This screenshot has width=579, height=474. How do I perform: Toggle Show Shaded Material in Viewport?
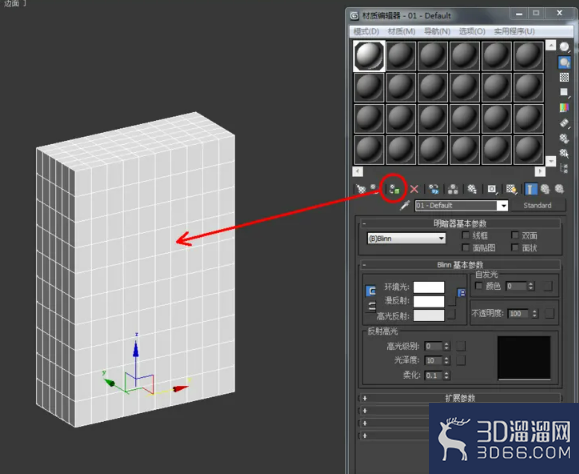(x=511, y=189)
